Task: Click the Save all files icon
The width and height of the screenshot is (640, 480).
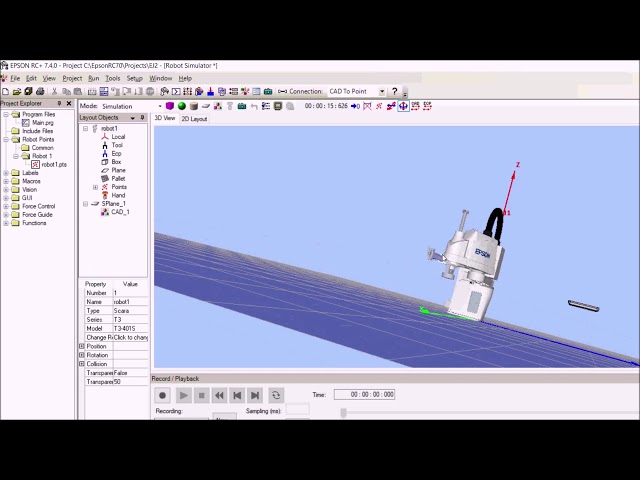Action: pyautogui.click(x=28, y=91)
